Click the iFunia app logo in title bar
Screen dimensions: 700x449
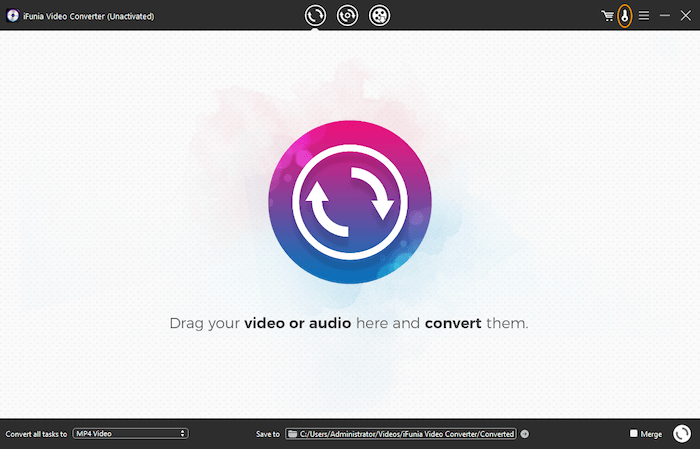pos(10,16)
